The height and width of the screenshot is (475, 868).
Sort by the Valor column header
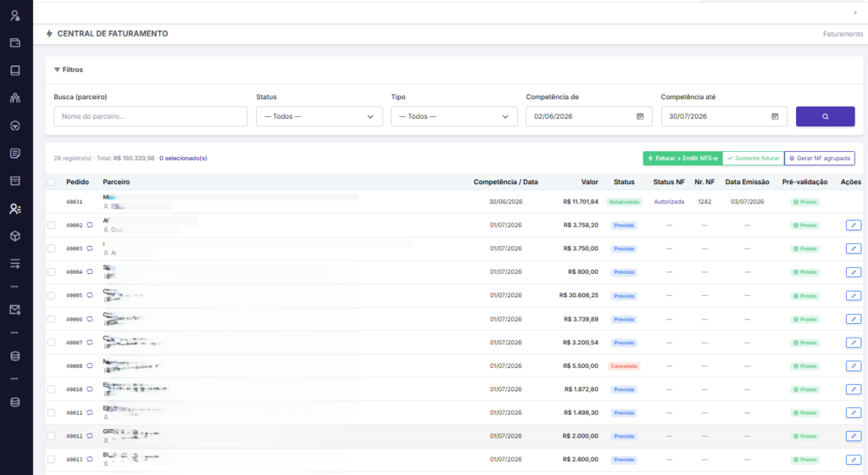pos(590,182)
